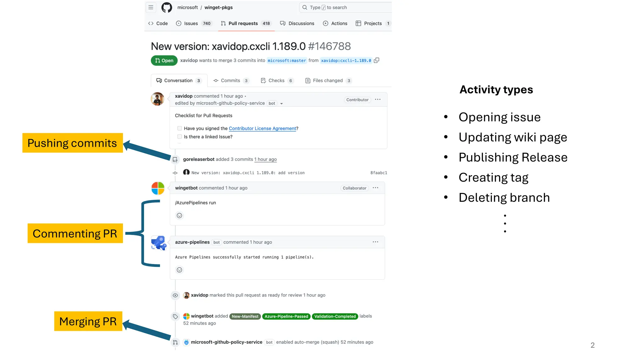Open options menu on the azure-pipelines comment
Viewport: 644px width, 362px height.
point(375,242)
